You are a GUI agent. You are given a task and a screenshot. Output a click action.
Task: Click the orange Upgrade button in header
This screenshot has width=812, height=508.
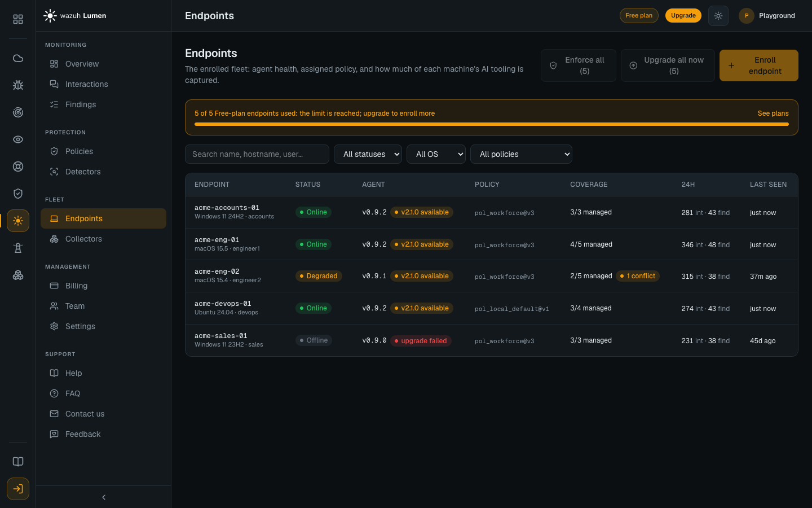[683, 16]
